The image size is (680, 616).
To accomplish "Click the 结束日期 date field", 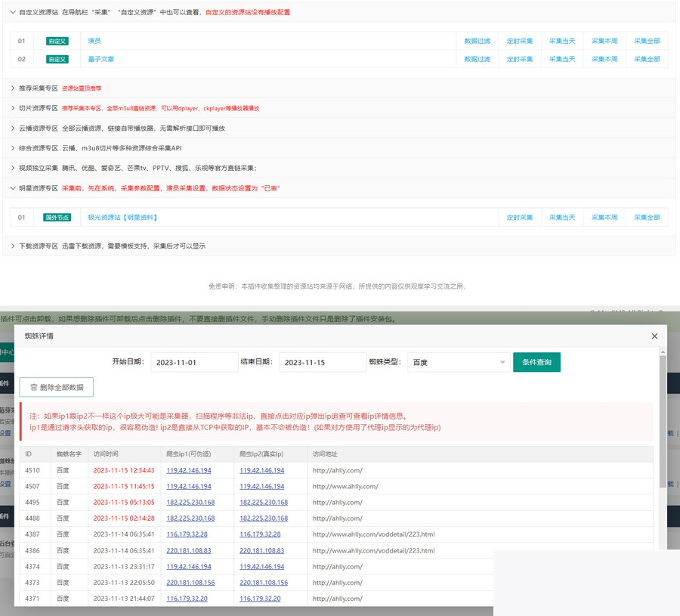I will [323, 363].
